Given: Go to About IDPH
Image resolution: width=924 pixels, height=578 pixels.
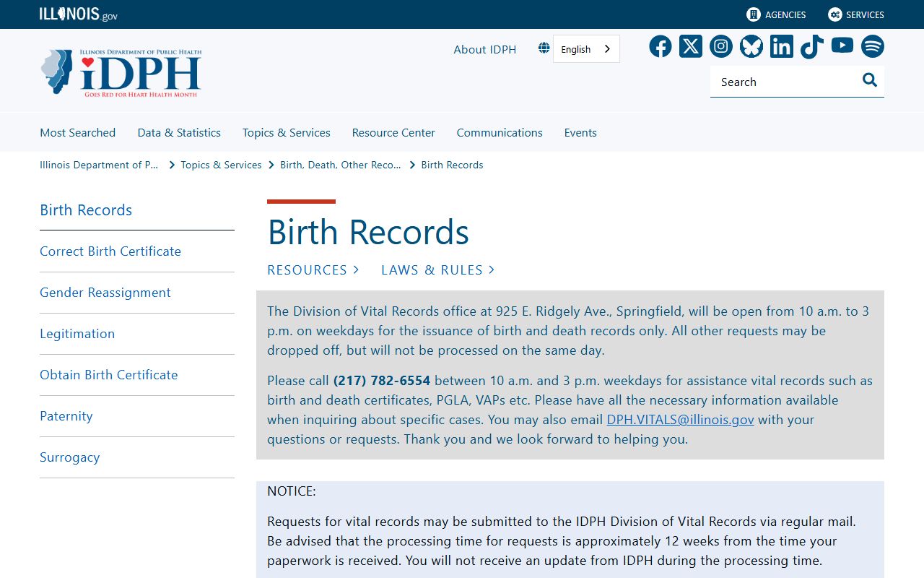Looking at the screenshot, I should (485, 49).
